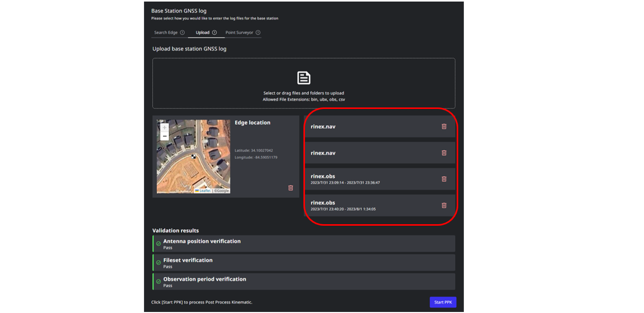Viewport: 644px width, 313px height.
Task: Click the Observation period verification pass checkmark
Action: coord(158,281)
